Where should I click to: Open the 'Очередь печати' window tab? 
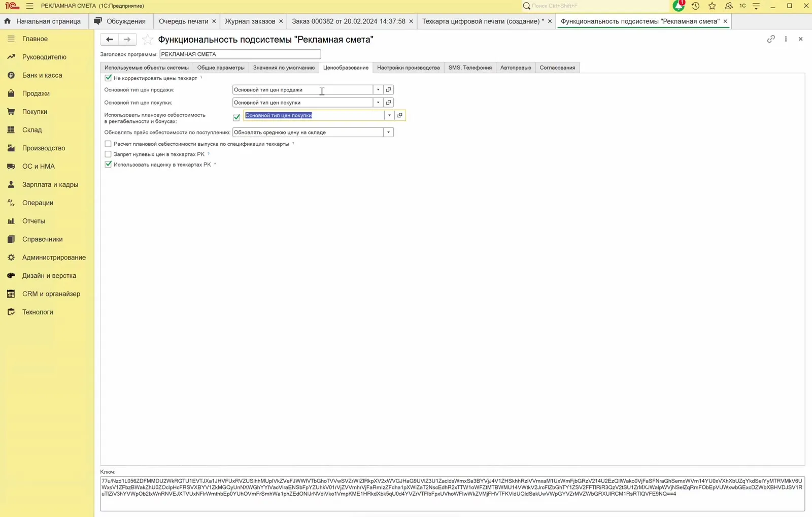[x=184, y=21]
